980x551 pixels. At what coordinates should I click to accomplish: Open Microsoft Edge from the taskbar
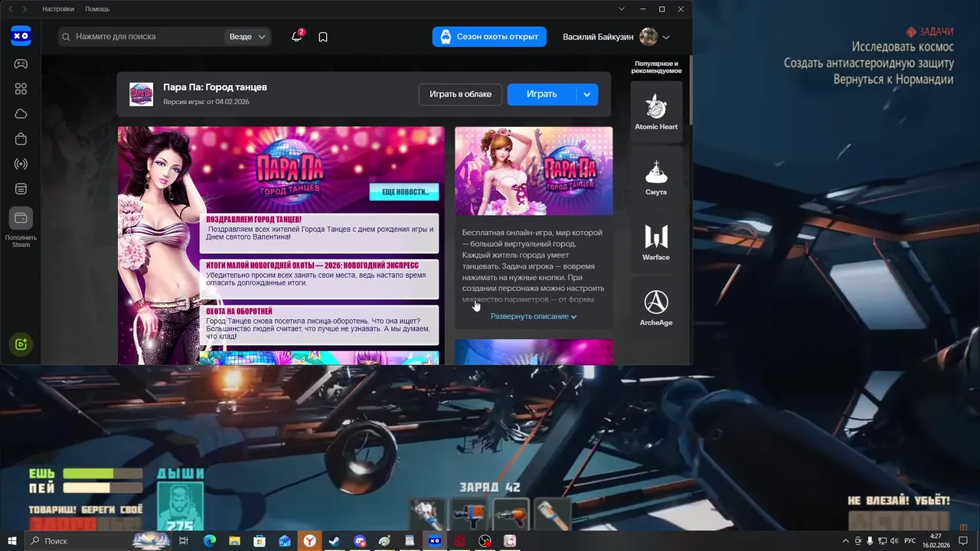[210, 541]
